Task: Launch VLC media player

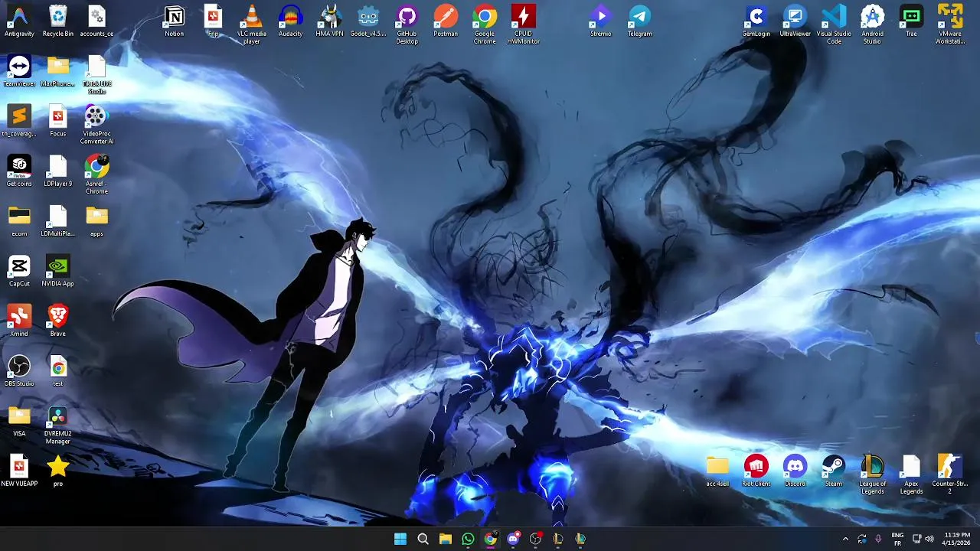Action: point(252,24)
